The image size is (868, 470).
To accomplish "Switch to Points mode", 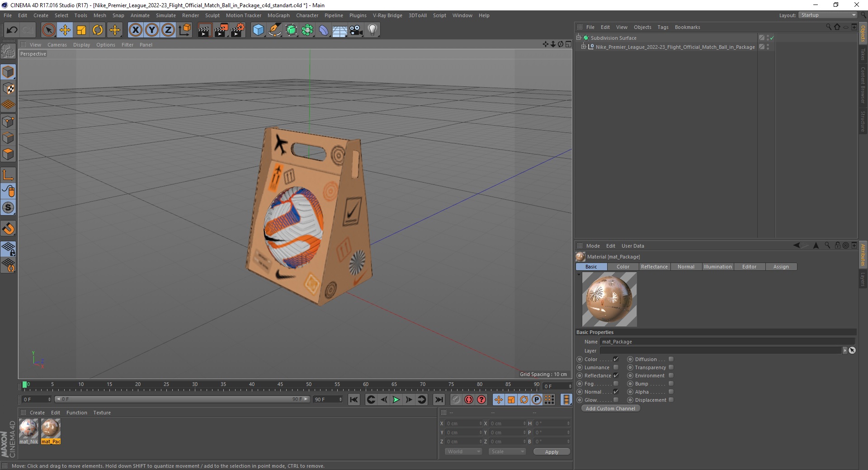I will coord(8,121).
